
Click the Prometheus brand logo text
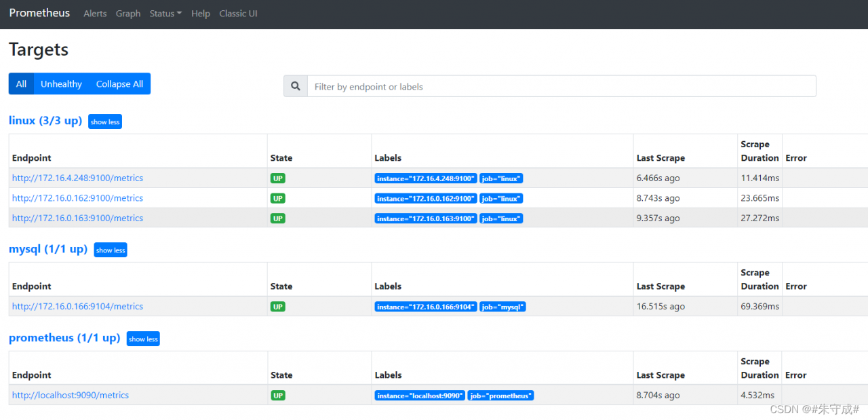click(x=39, y=13)
